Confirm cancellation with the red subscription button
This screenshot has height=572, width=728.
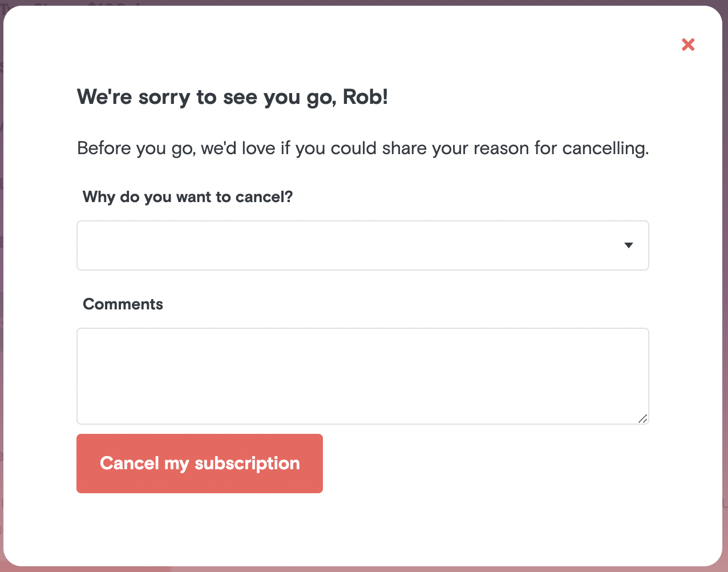pyautogui.click(x=200, y=464)
